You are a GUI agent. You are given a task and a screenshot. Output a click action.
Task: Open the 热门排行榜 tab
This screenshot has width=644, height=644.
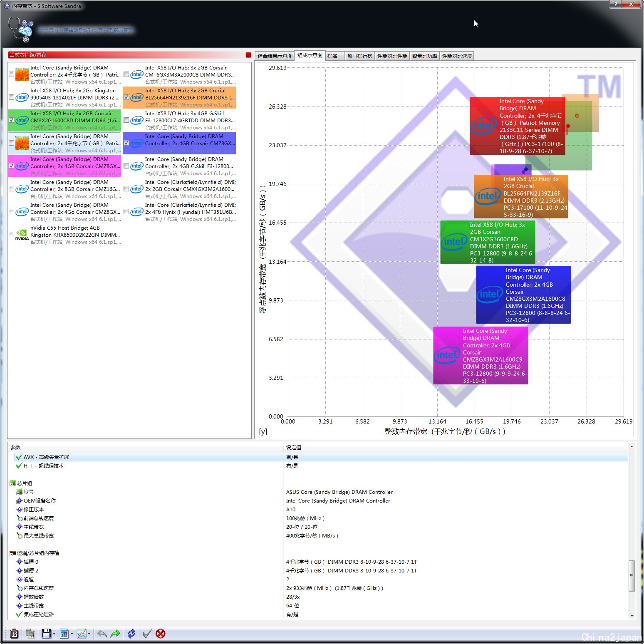click(x=360, y=56)
